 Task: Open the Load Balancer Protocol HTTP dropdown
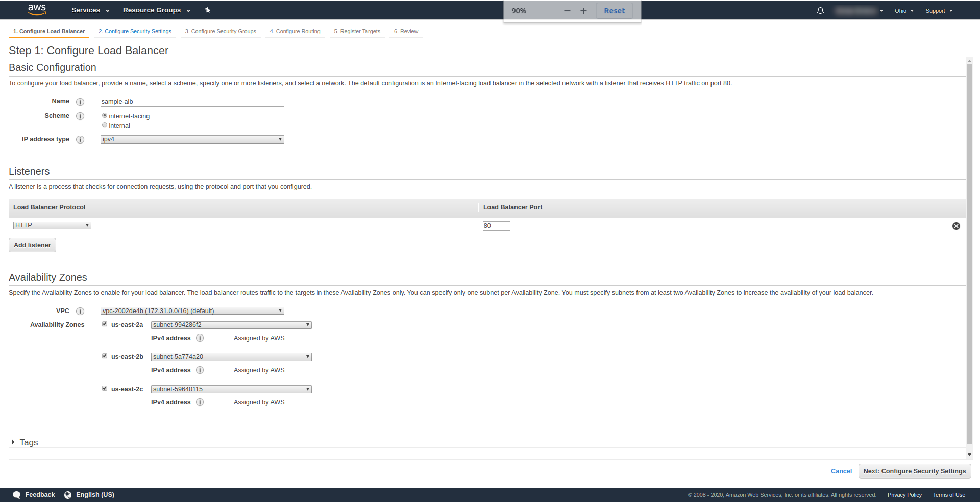tap(52, 225)
